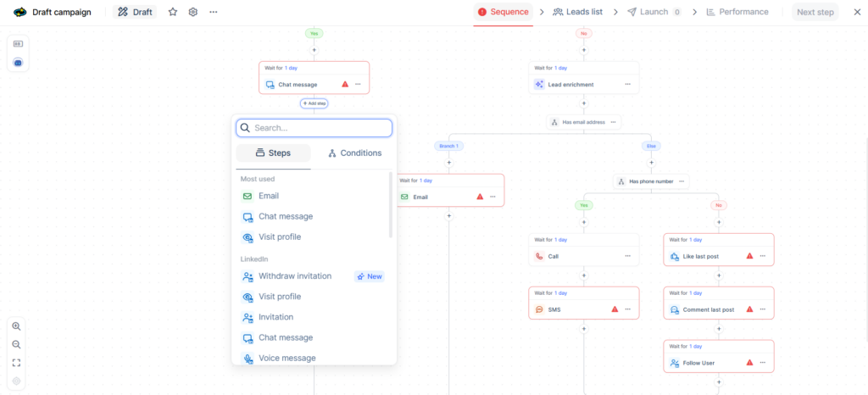Click the New badge on Withdraw invitation
Viewport: 868px width, 395px height.
(370, 276)
